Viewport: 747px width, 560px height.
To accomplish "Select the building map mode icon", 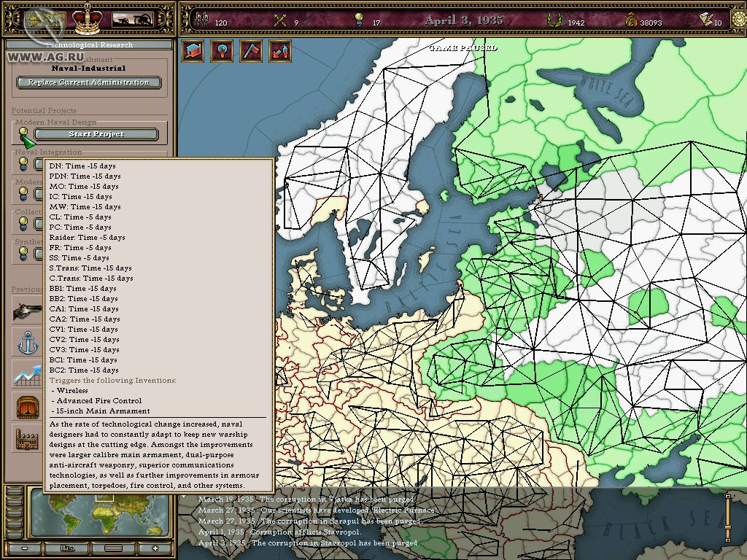I will tap(193, 50).
